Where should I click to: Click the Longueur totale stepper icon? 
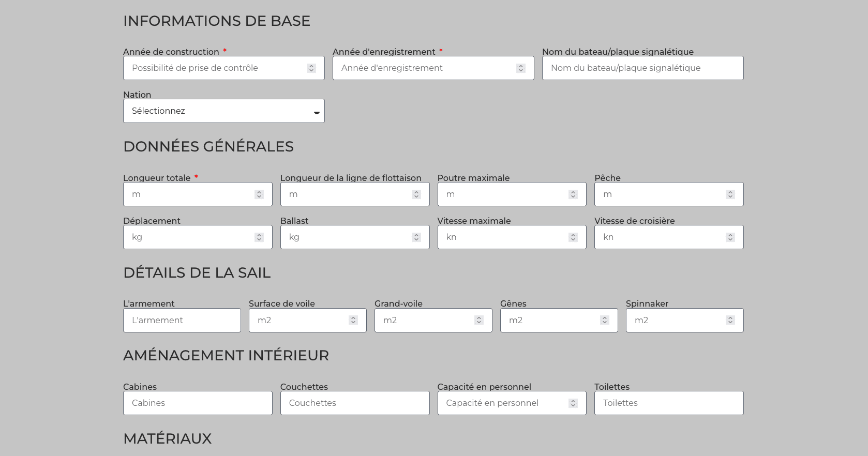259,194
